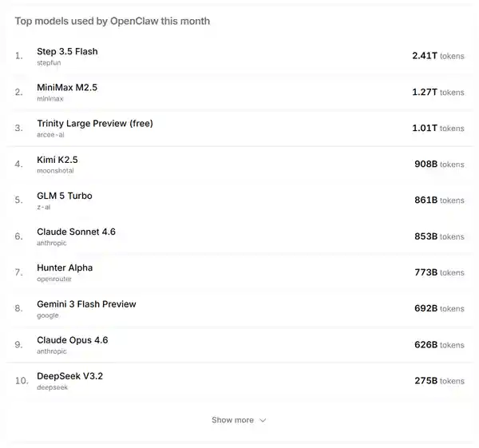Open anthropic provider under Claude Sonnet 4.6
Screen dimensions: 479x448
(53, 243)
